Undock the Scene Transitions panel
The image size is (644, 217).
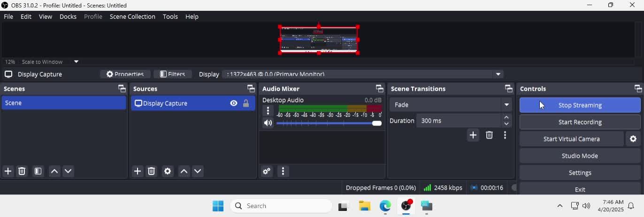509,88
